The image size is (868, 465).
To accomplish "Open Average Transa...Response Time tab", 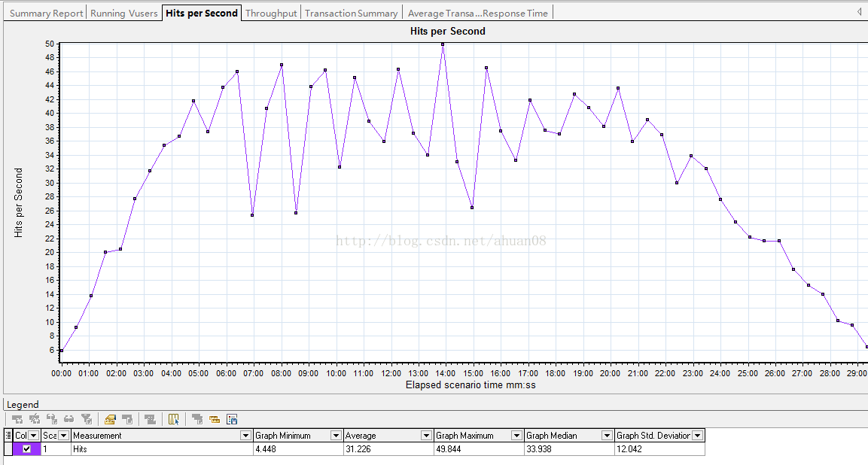I will [x=478, y=14].
